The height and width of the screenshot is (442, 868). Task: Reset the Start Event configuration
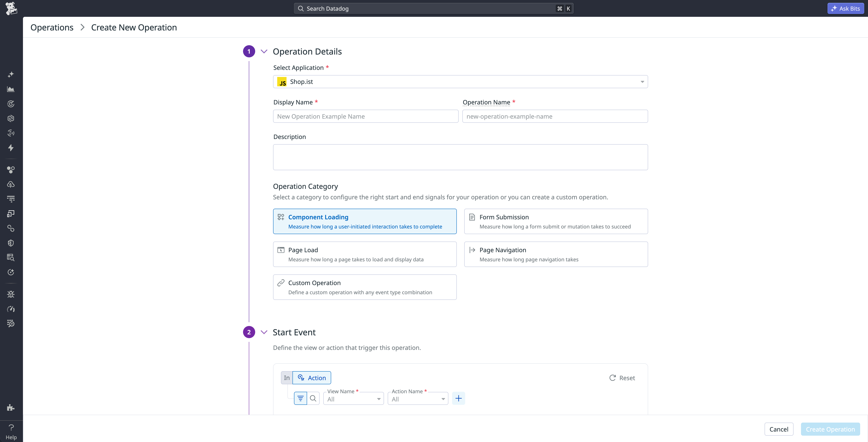622,378
